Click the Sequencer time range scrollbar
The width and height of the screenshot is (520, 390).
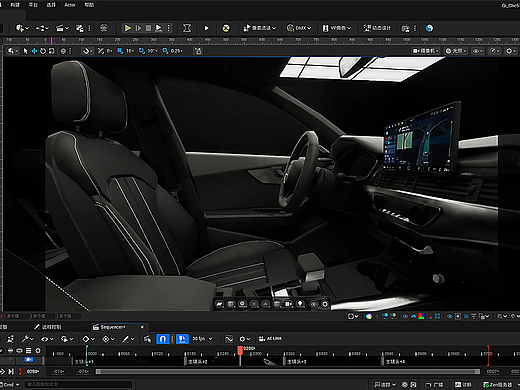(x=288, y=371)
